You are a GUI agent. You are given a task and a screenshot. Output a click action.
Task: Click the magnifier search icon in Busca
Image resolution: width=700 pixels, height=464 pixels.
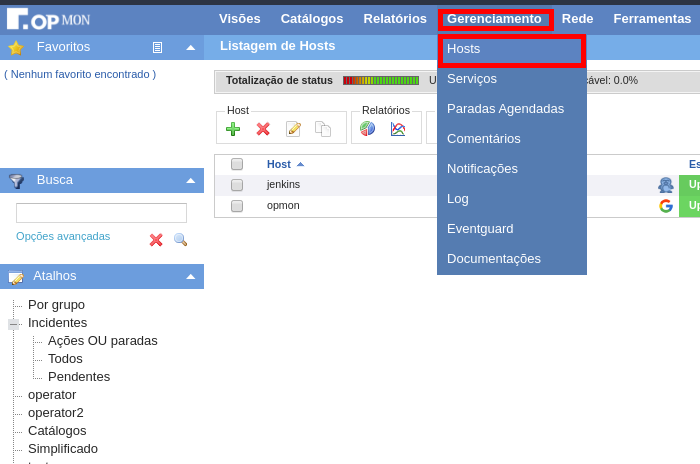pyautogui.click(x=180, y=240)
